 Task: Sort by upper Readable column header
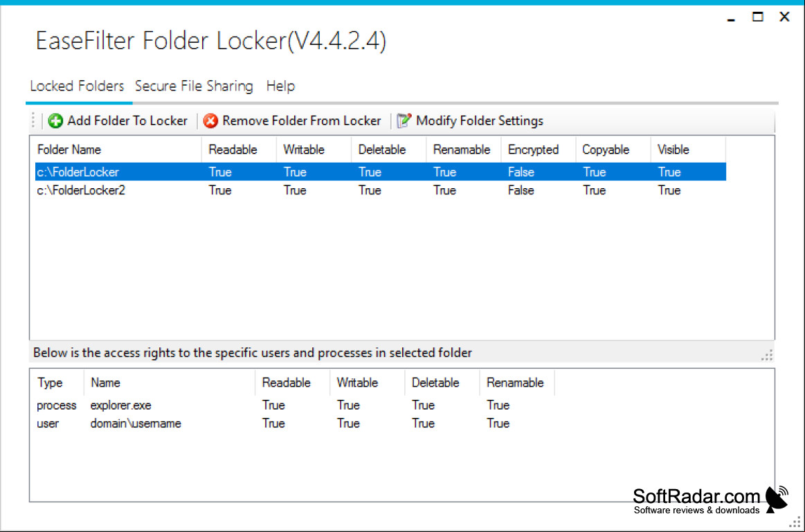[x=239, y=149]
